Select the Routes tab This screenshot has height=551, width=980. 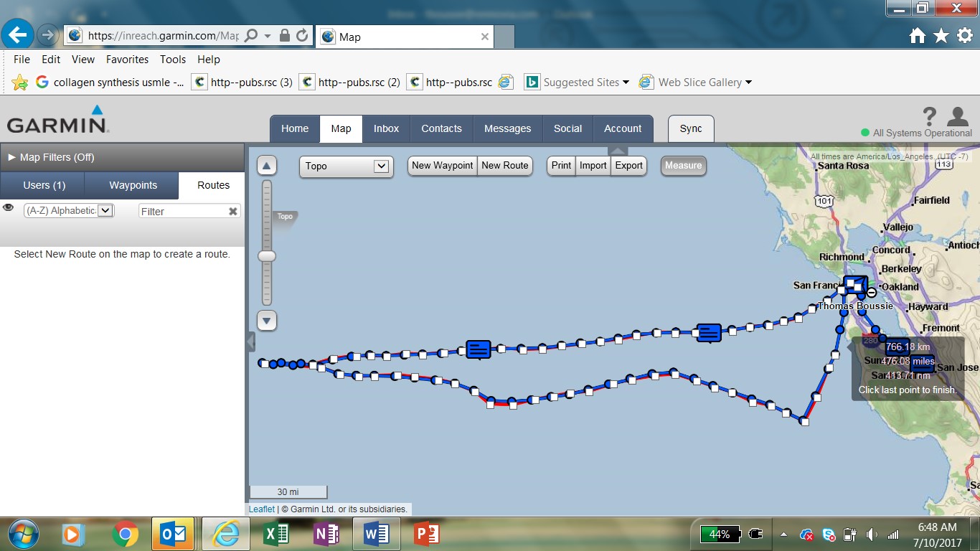[213, 186]
